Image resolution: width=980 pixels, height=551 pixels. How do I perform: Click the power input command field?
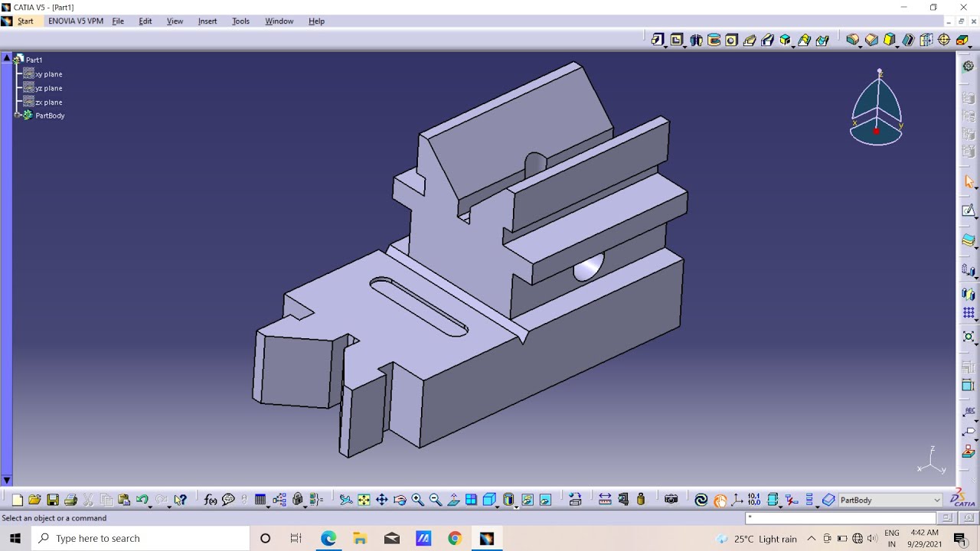[841, 518]
